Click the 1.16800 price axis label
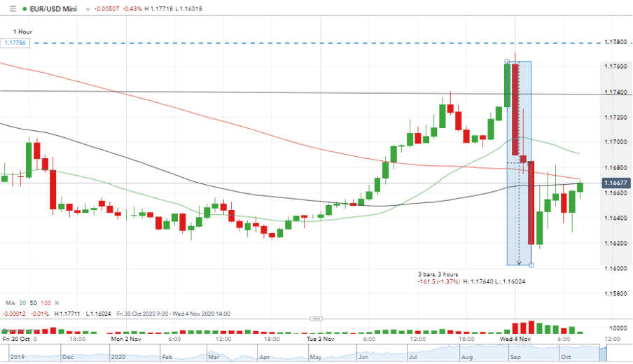 click(x=615, y=167)
